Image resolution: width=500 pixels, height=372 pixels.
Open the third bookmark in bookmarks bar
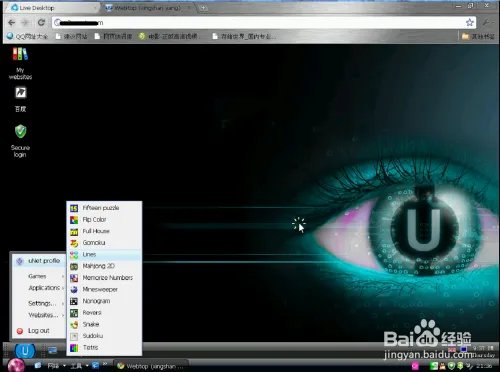(113, 36)
